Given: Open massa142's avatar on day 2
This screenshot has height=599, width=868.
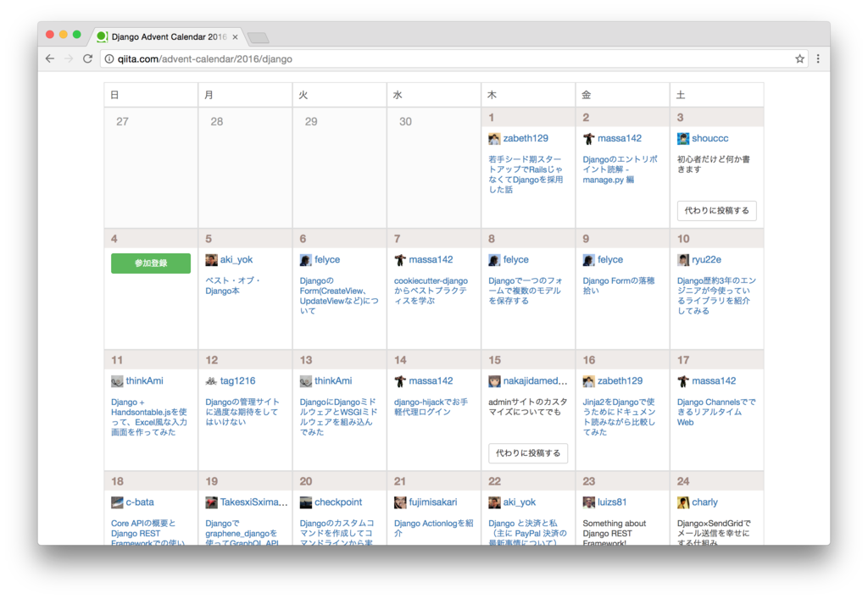Looking at the screenshot, I should point(588,138).
